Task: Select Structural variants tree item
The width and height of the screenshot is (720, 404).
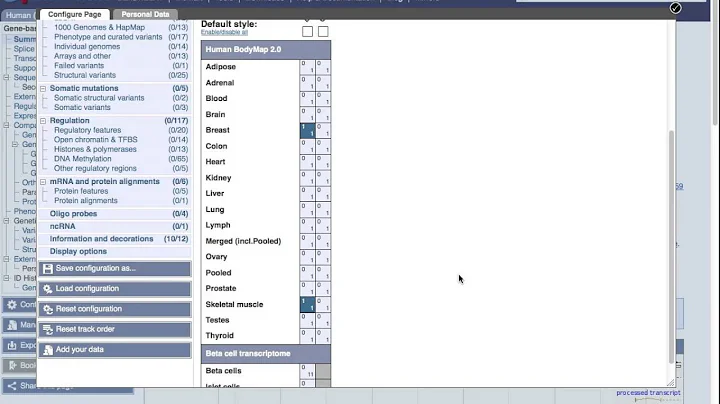Action: click(x=85, y=75)
